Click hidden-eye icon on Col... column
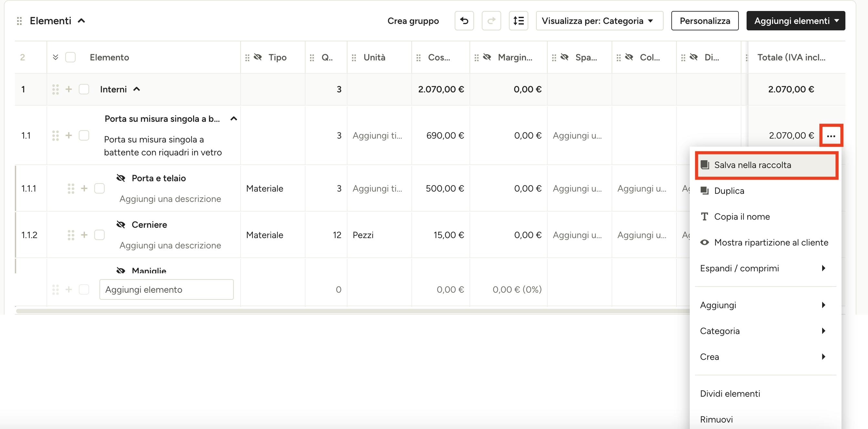 (x=629, y=57)
